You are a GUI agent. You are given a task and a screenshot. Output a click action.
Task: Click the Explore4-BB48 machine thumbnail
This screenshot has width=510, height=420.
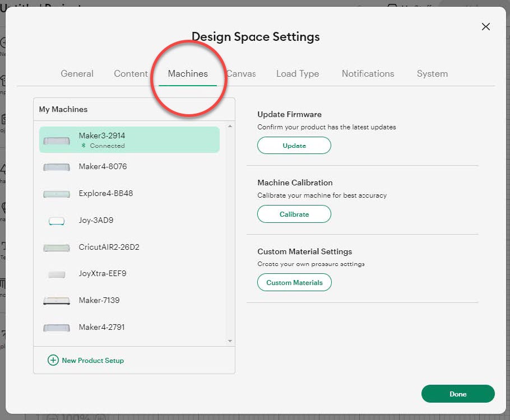(x=57, y=194)
